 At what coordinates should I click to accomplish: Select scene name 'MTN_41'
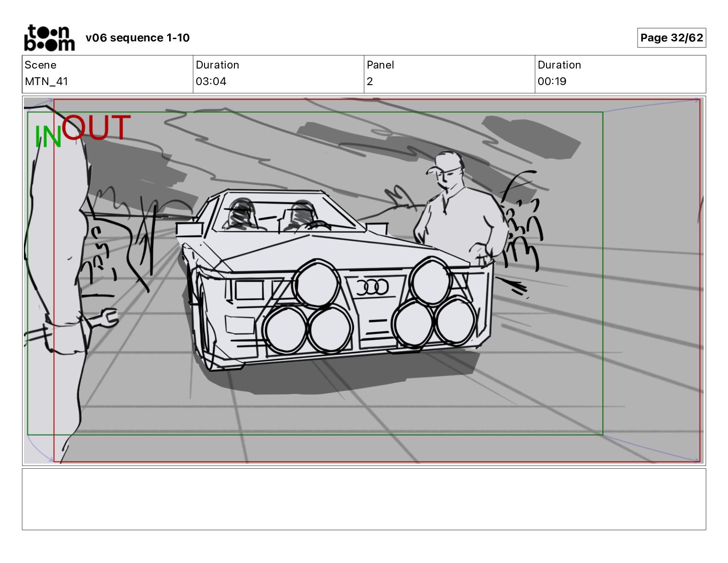pyautogui.click(x=46, y=81)
